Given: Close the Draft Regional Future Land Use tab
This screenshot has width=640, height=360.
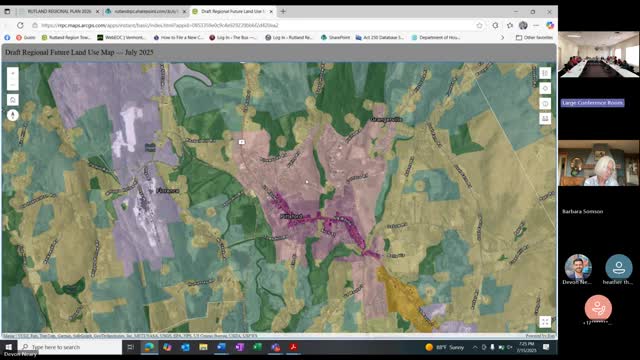Looking at the screenshot, I should coord(271,11).
